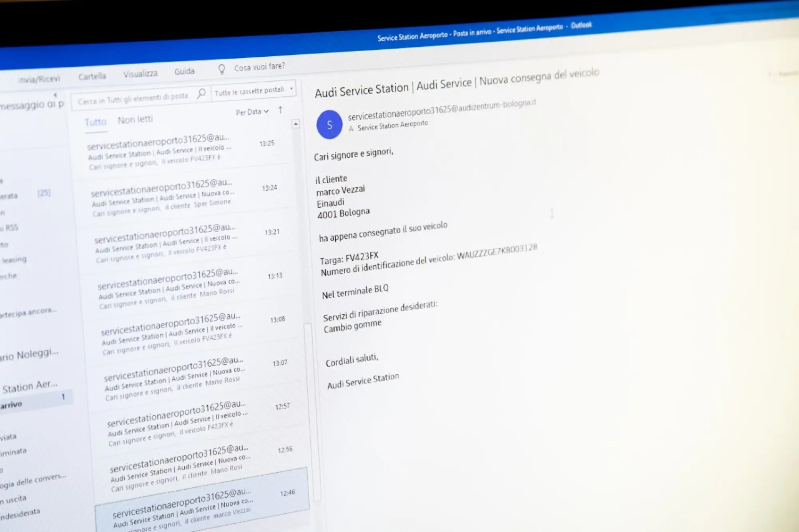
Task: Open the leasing folder
Action: (x=14, y=260)
